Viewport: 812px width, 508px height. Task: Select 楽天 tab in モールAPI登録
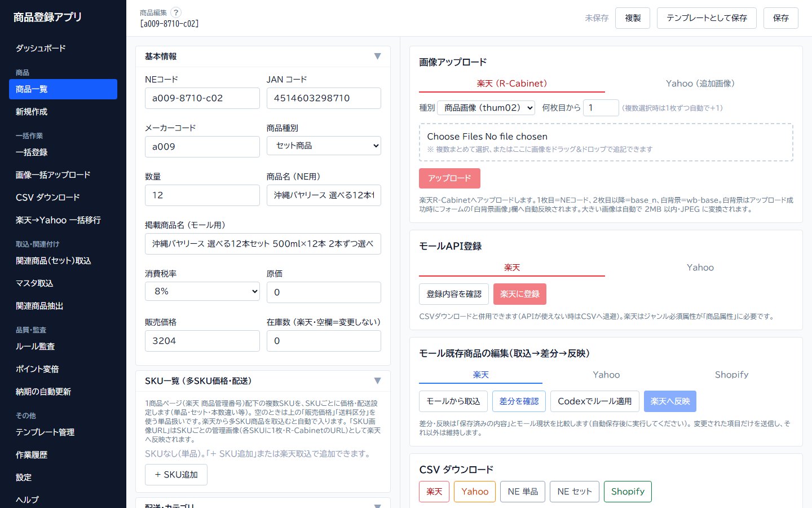coord(512,268)
